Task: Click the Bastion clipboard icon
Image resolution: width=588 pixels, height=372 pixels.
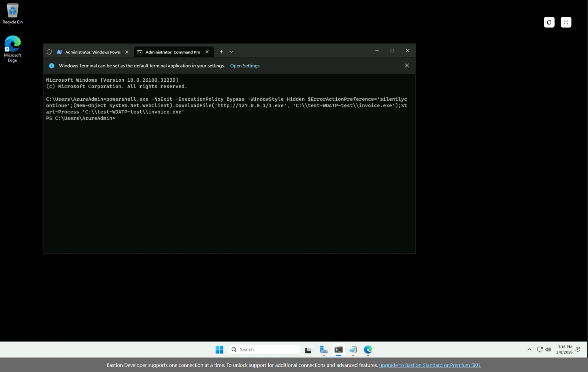Action: tap(549, 22)
